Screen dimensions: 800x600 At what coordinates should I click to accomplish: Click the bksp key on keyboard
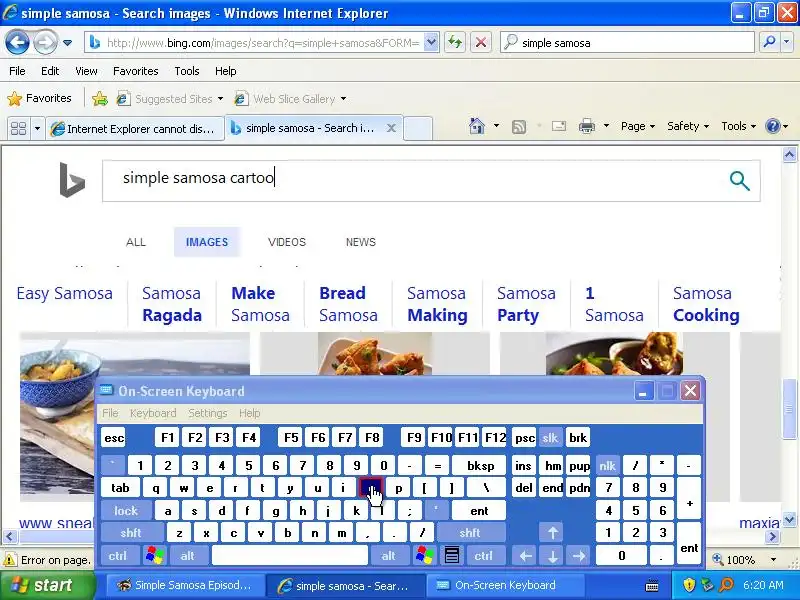coord(480,465)
